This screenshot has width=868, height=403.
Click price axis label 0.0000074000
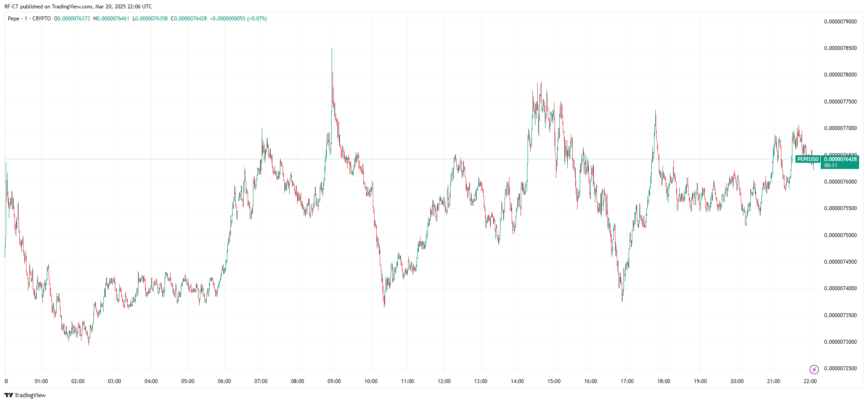point(840,288)
